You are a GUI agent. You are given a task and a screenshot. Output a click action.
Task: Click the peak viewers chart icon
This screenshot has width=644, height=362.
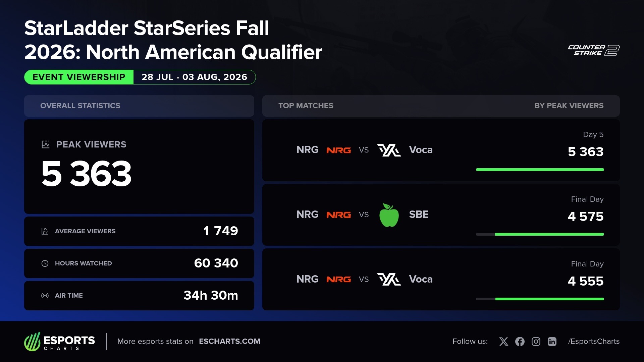(45, 144)
